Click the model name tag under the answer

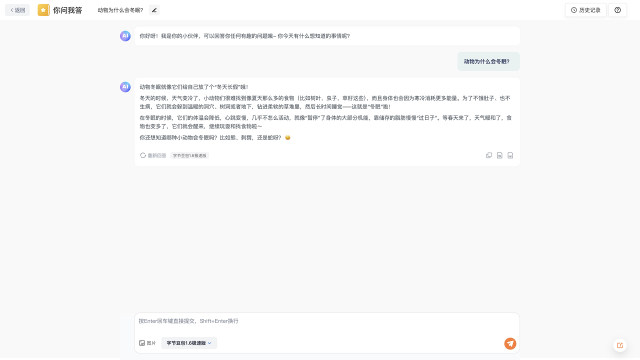coord(190,156)
